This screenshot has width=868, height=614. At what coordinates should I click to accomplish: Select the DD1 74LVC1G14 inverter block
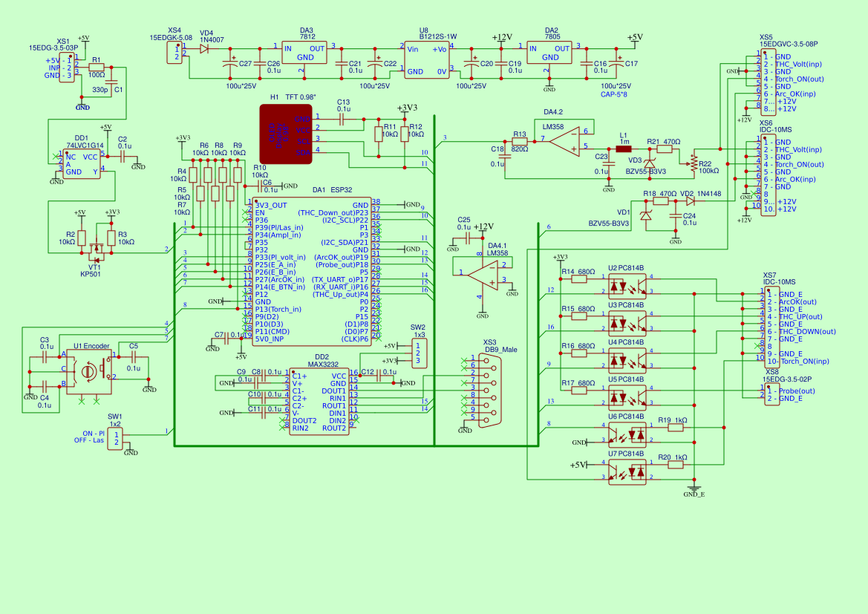click(x=83, y=164)
